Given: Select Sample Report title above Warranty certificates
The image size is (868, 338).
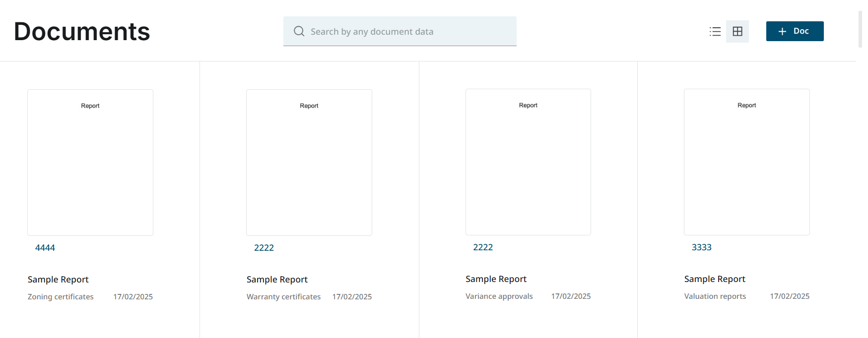Looking at the screenshot, I should click(277, 280).
